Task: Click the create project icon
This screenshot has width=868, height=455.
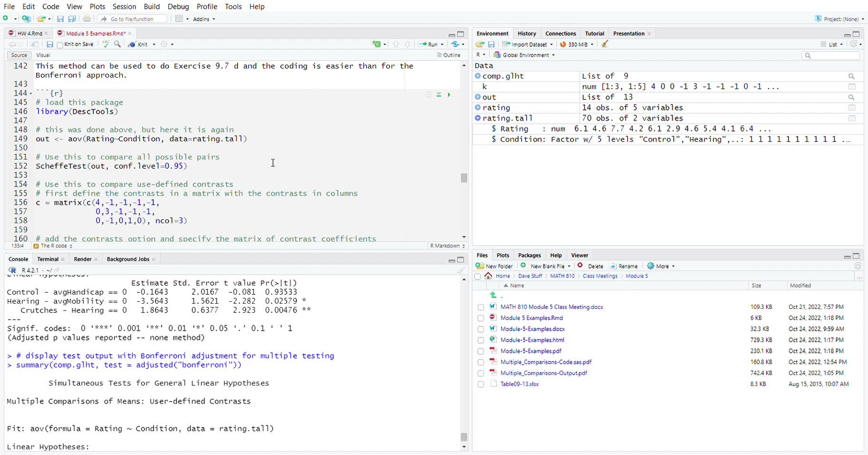Action: point(26,19)
